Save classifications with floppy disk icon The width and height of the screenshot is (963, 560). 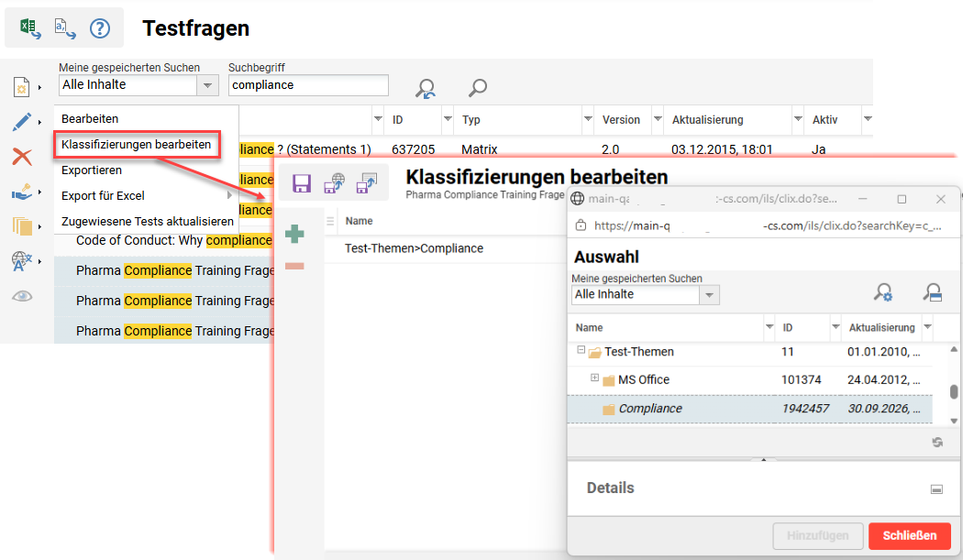(302, 183)
